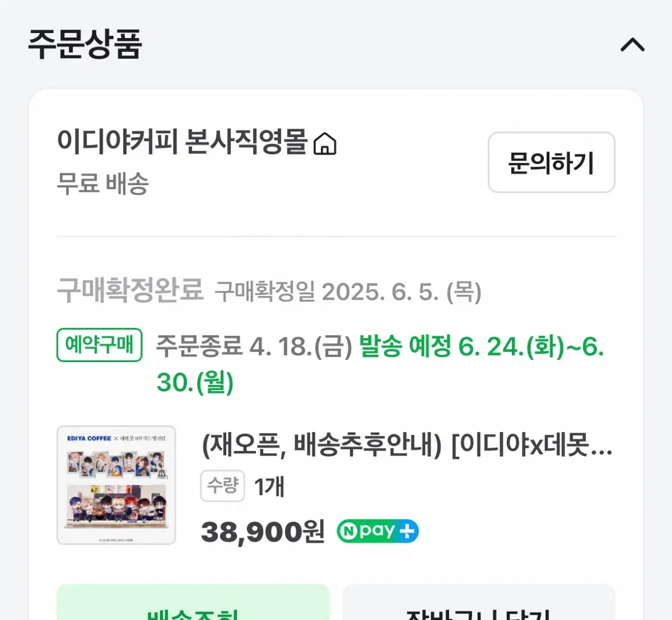Collapse the 주문상품 section with the chevron
Viewport: 672px width, 620px height.
pyautogui.click(x=632, y=45)
